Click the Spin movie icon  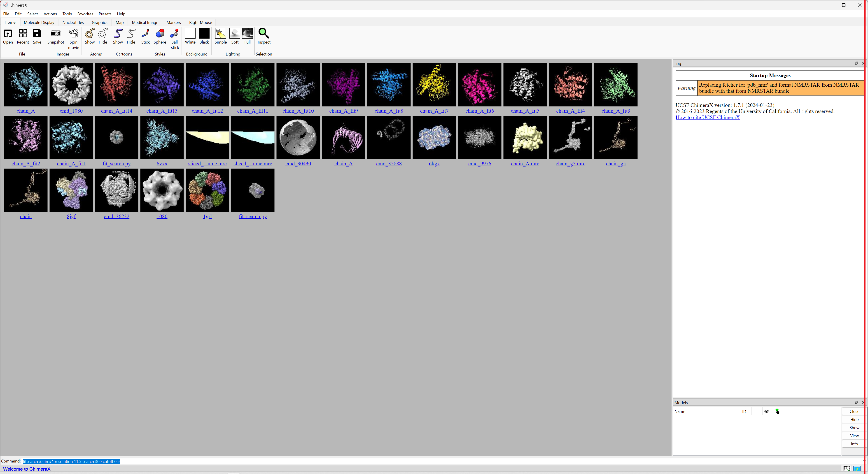pos(73,34)
